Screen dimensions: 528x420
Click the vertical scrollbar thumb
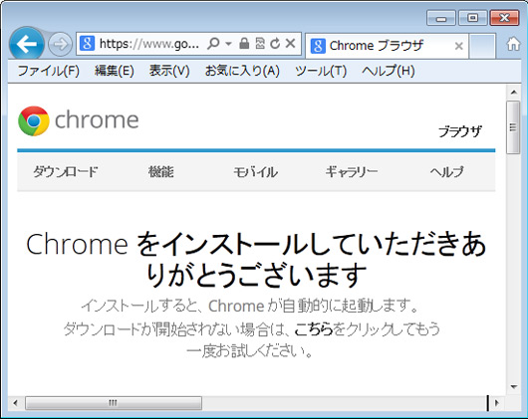(x=513, y=127)
